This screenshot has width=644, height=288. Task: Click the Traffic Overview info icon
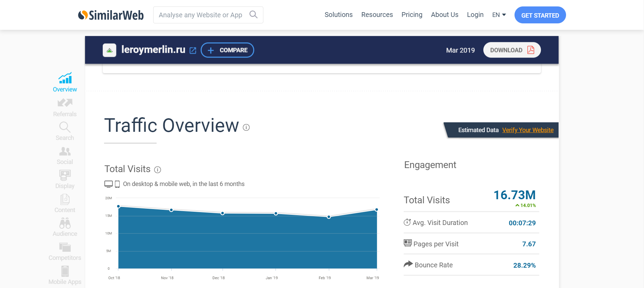246,127
